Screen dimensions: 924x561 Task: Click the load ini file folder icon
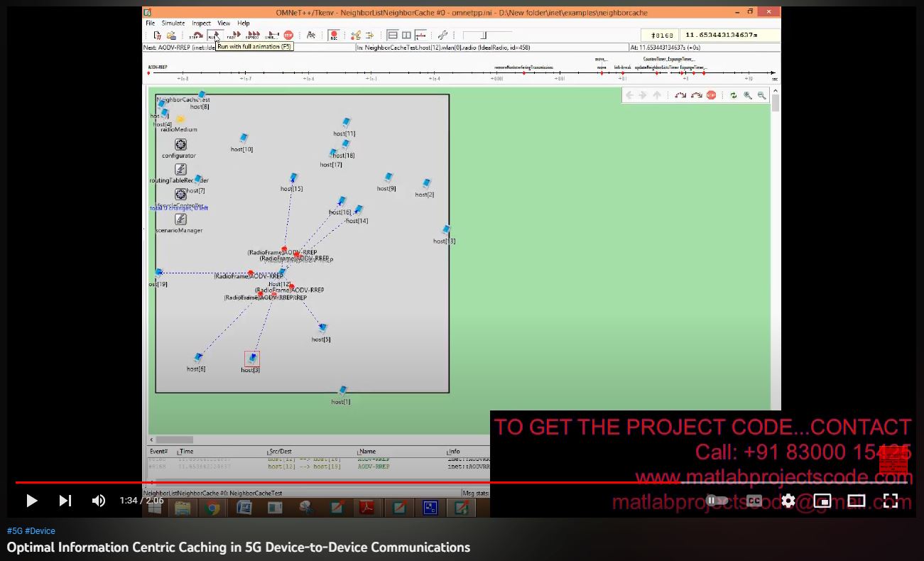171,35
